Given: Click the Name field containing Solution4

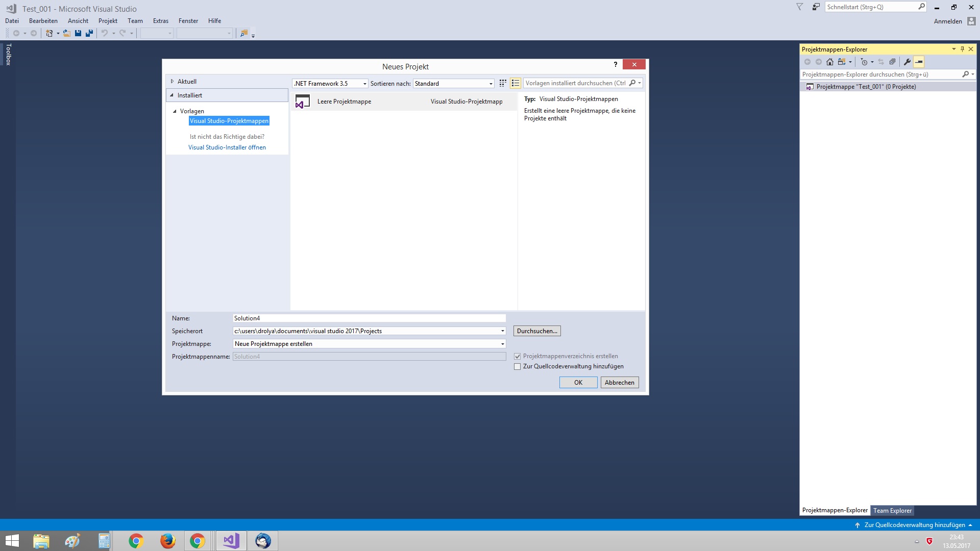Looking at the screenshot, I should (x=370, y=318).
